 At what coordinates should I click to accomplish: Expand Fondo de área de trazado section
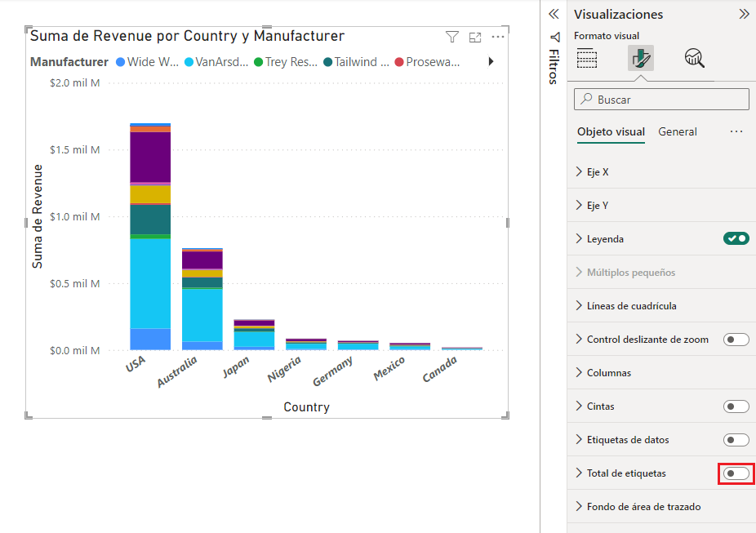point(579,507)
